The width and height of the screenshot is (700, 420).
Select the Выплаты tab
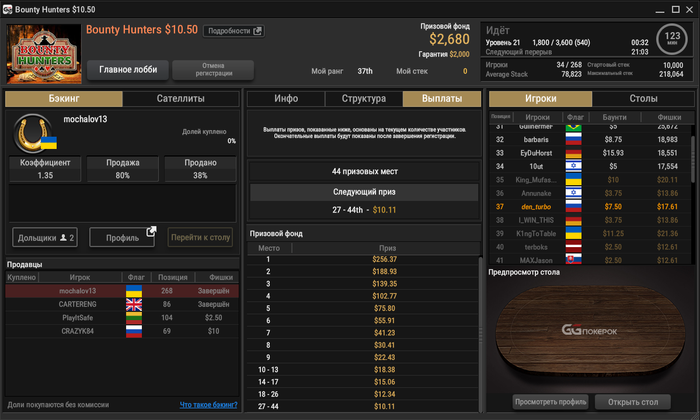point(442,99)
